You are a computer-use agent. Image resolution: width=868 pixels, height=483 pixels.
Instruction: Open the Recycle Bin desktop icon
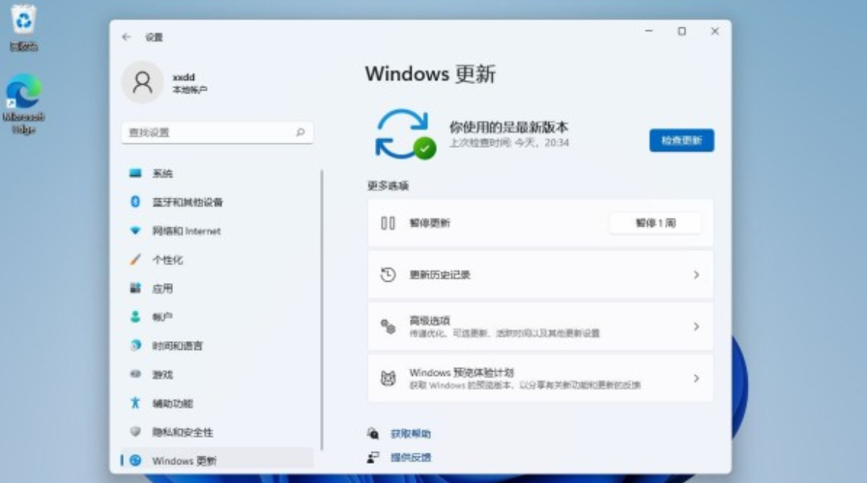coord(24,28)
